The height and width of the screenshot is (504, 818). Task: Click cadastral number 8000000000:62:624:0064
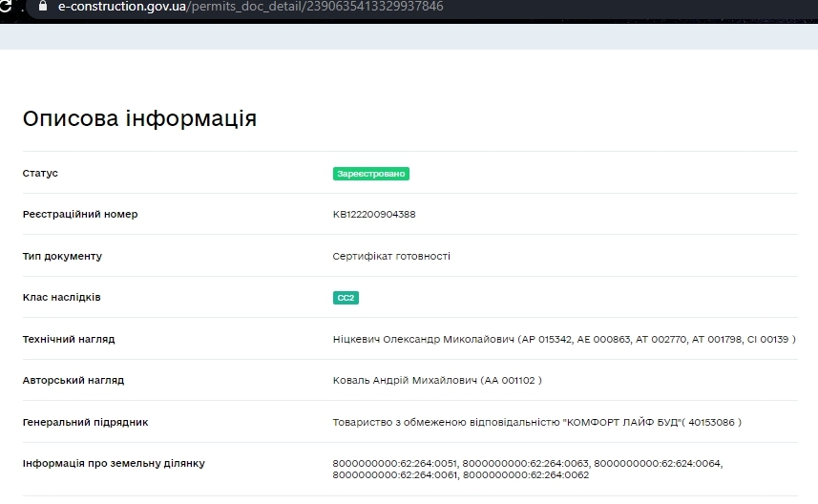tap(658, 463)
